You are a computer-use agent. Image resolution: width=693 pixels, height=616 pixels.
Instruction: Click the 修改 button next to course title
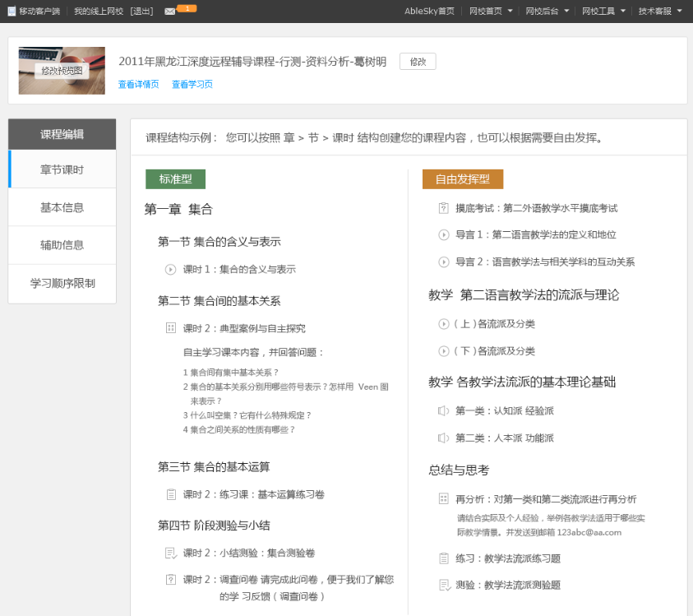pos(418,62)
